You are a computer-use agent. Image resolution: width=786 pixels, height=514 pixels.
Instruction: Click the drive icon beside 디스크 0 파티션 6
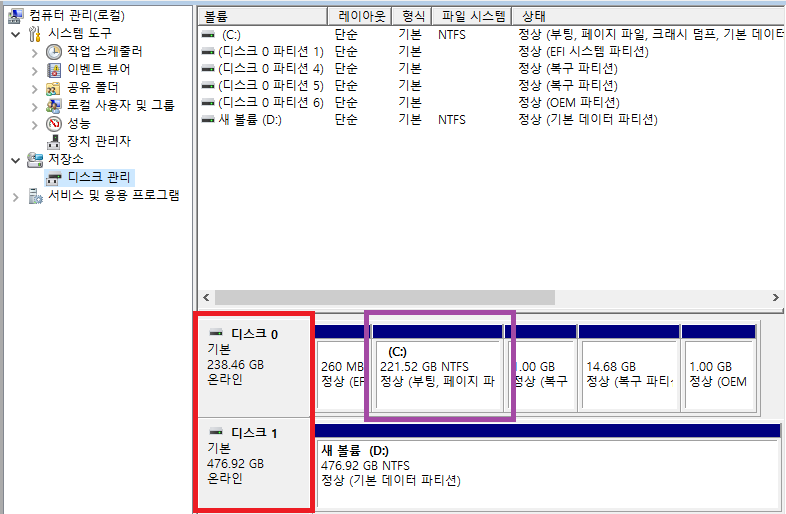click(x=208, y=103)
